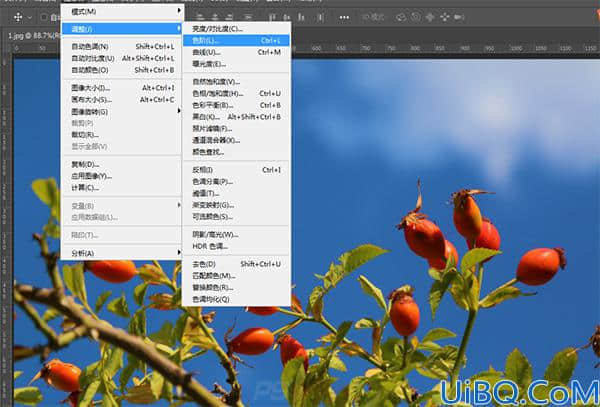Choose 阈值(T) adjustment

pyautogui.click(x=236, y=193)
